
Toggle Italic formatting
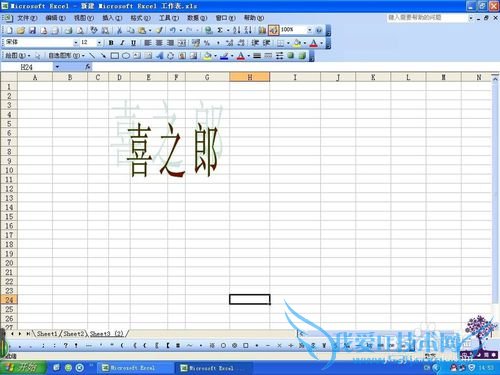[122, 43]
